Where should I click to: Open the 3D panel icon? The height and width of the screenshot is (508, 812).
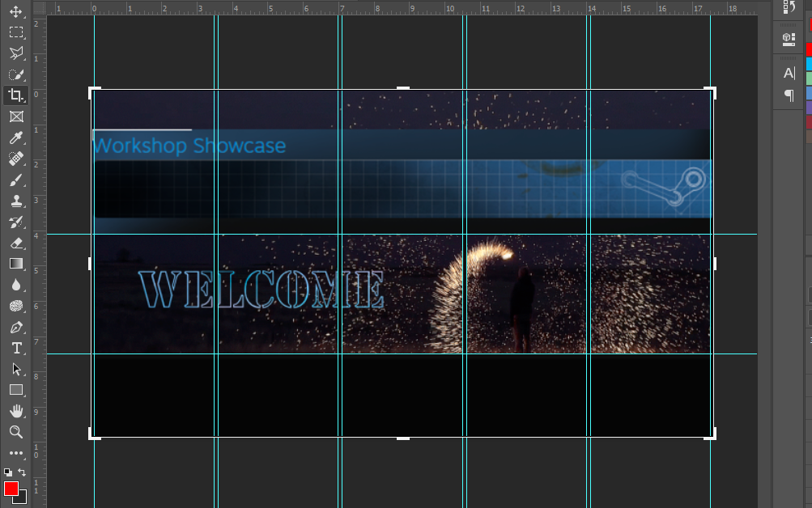(x=789, y=40)
